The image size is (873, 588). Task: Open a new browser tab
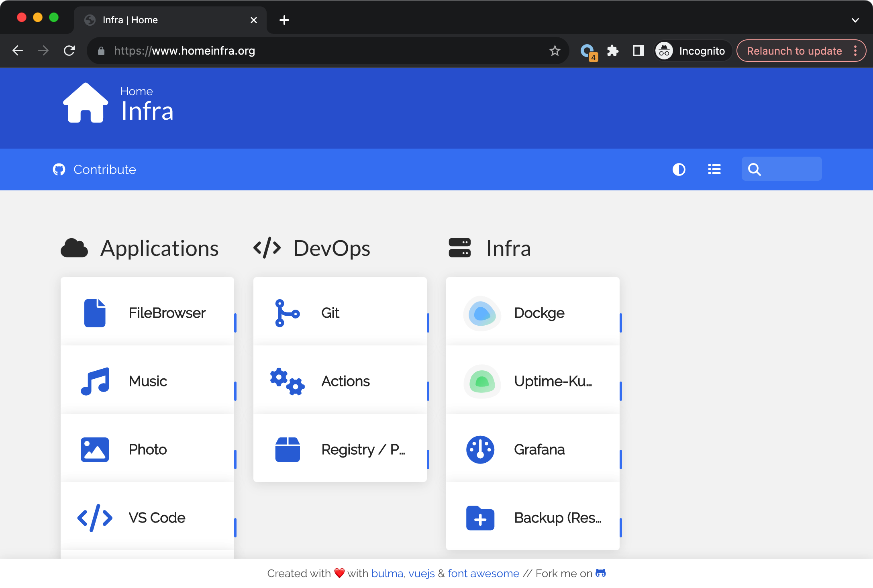coord(284,20)
